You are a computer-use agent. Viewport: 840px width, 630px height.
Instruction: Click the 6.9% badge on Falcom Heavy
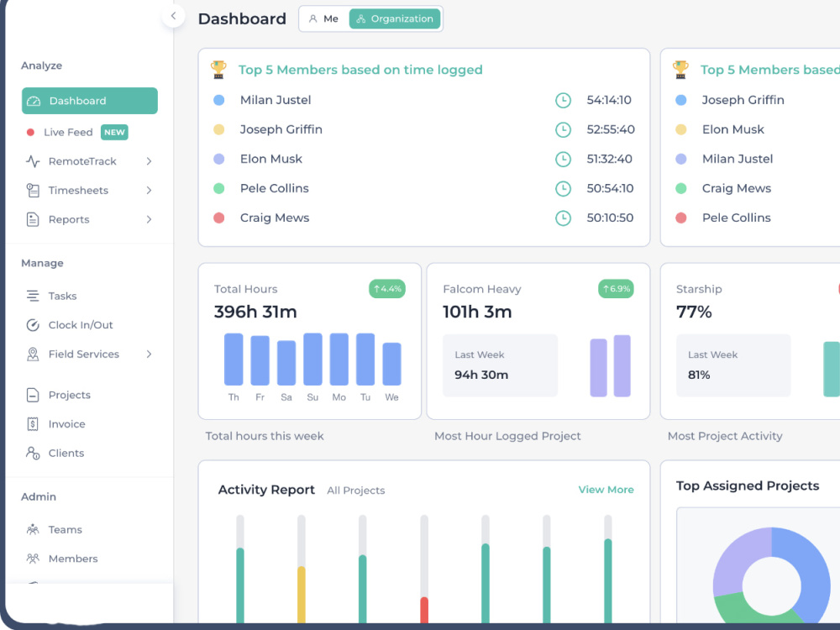616,289
